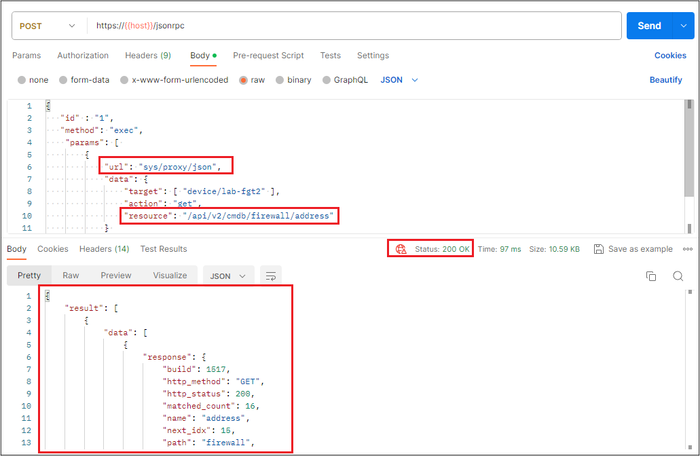
Task: Click the "/api/v2/cmdb/firewall/address" resource value
Action: [258, 216]
